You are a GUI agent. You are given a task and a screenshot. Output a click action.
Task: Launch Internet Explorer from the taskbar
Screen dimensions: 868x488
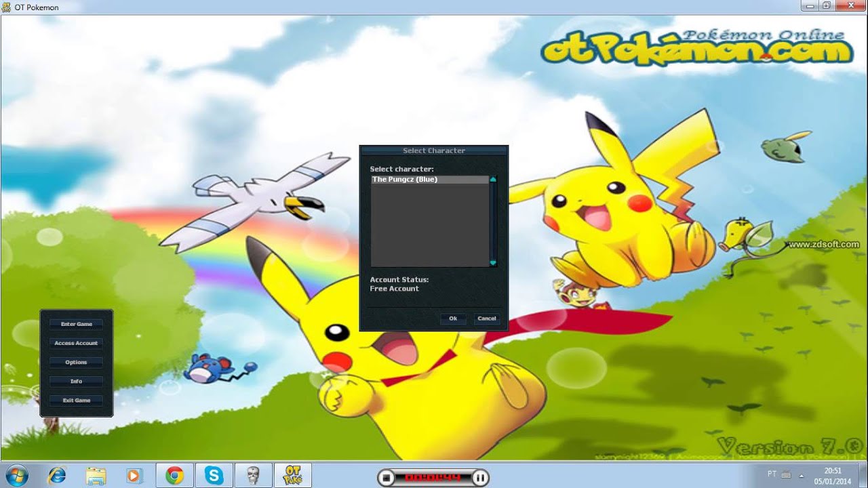click(57, 476)
